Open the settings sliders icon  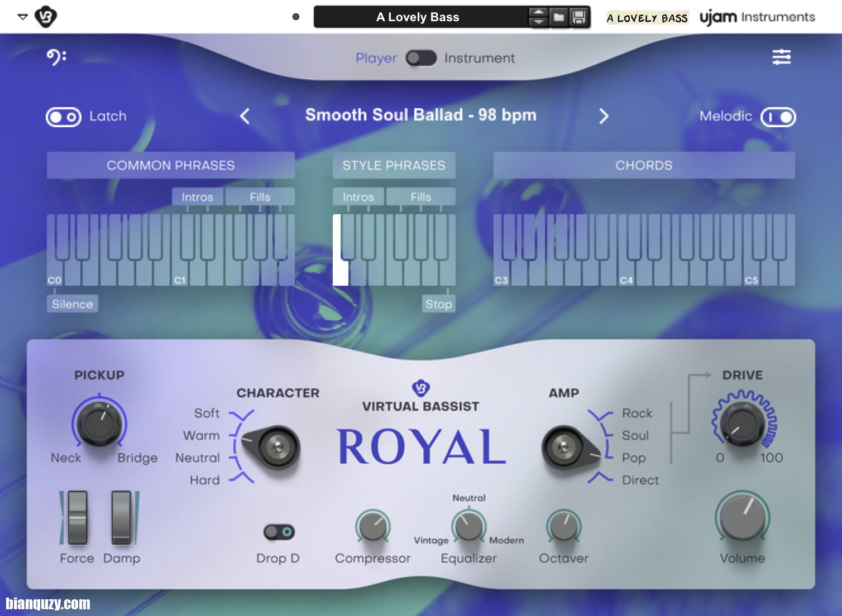click(781, 57)
